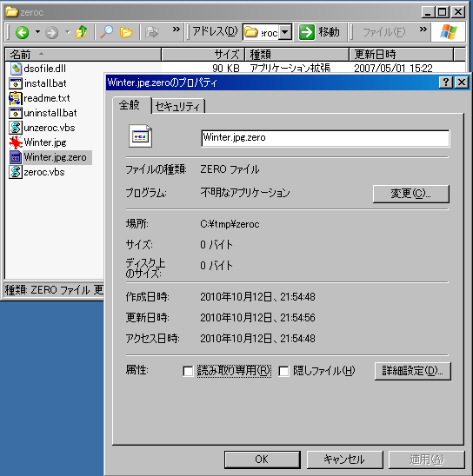Click the 詳細設定 button
473x476 pixels.
[412, 371]
